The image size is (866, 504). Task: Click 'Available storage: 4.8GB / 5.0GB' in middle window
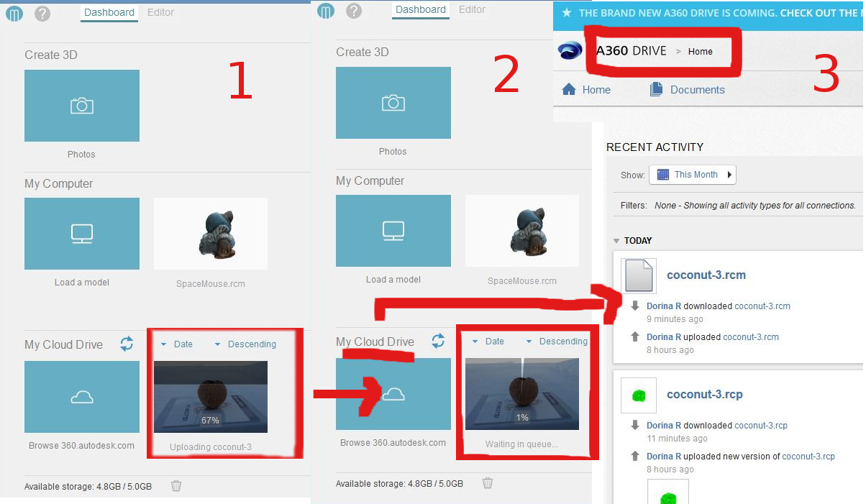pos(399,484)
